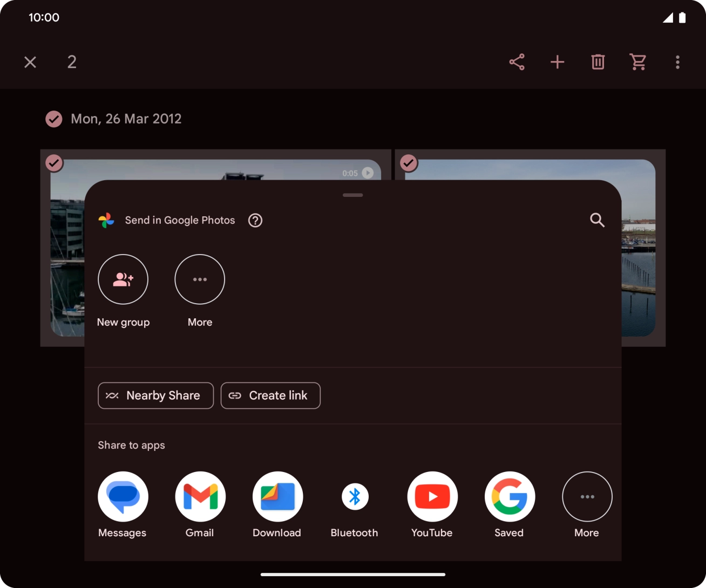The image size is (706, 588).
Task: Tap the plus icon to add to album
Action: click(557, 62)
